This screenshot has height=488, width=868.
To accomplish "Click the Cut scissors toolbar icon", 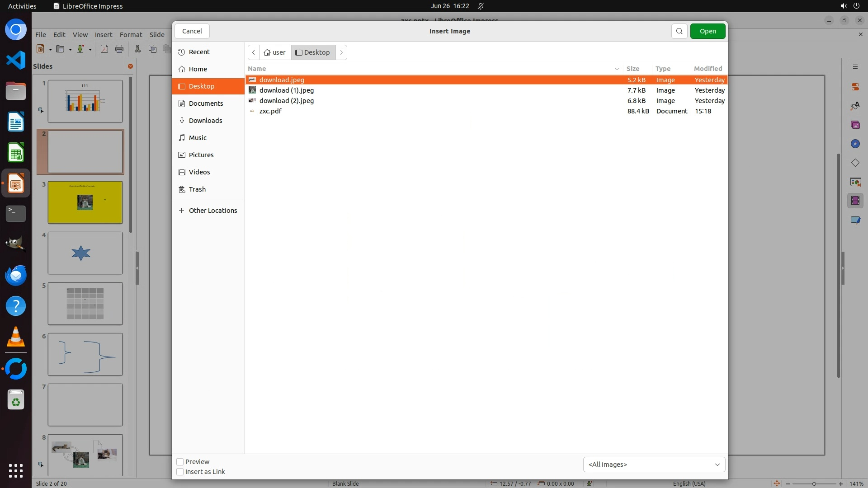I will pos(137,49).
